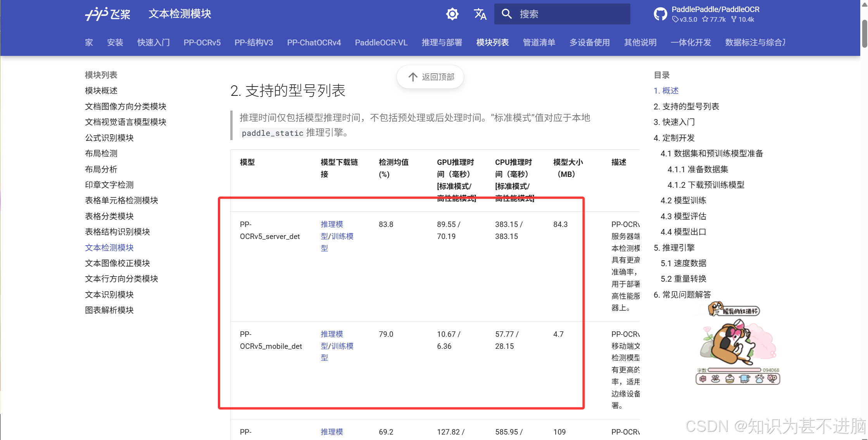Click the PaddlePaddle 飞桨 logo

coord(108,14)
